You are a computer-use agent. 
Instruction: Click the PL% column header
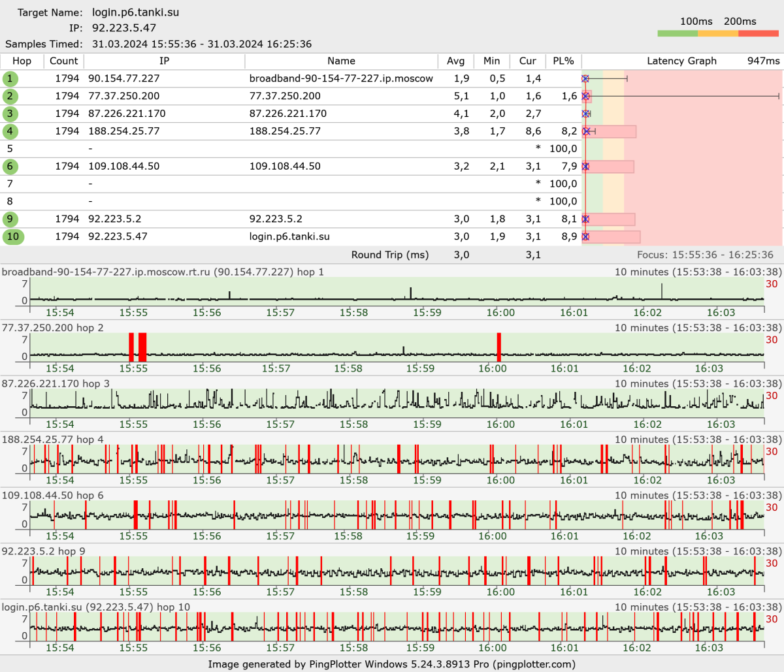563,61
